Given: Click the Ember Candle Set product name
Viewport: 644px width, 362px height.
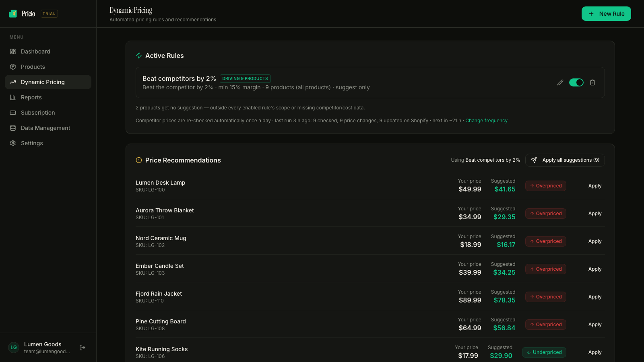Looking at the screenshot, I should (160, 266).
